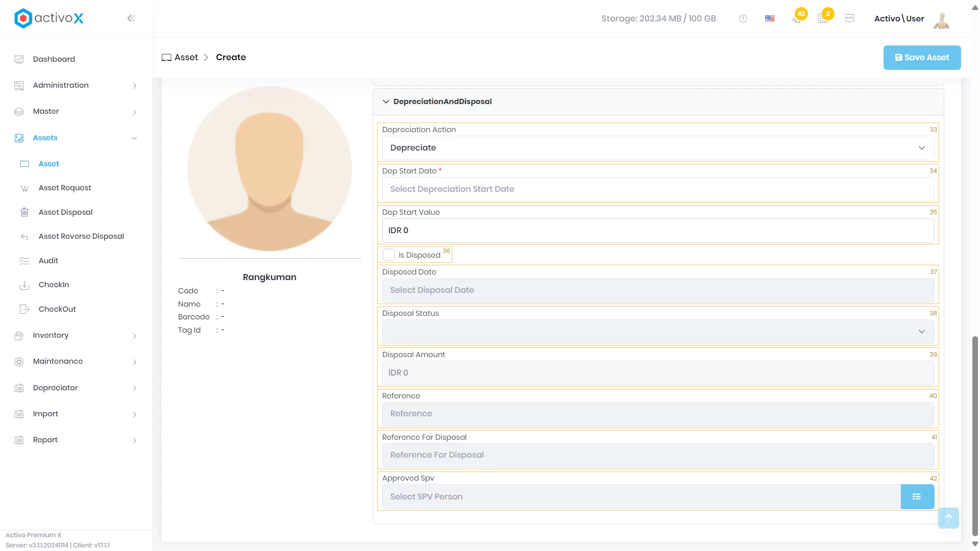The image size is (980, 551).
Task: Expand the Depreciator menu chevron
Action: [134, 388]
